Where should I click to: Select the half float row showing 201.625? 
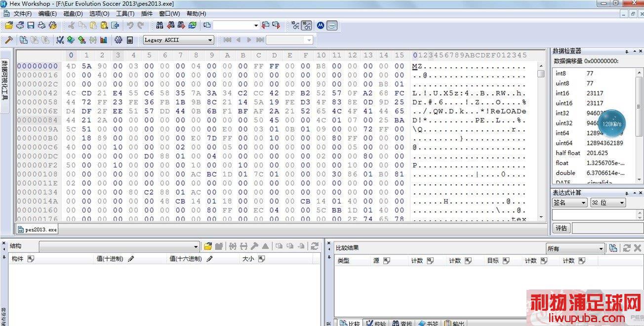(x=594, y=153)
